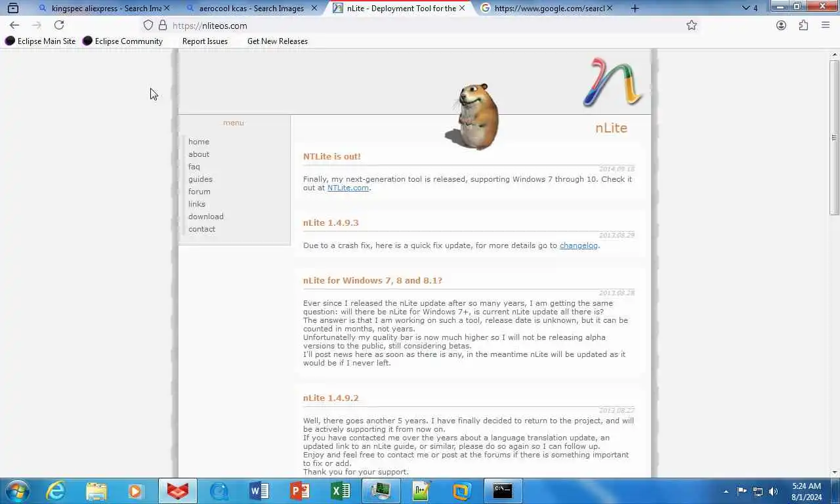Show hidden system tray icons arrow
The height and width of the screenshot is (504, 840).
click(726, 492)
